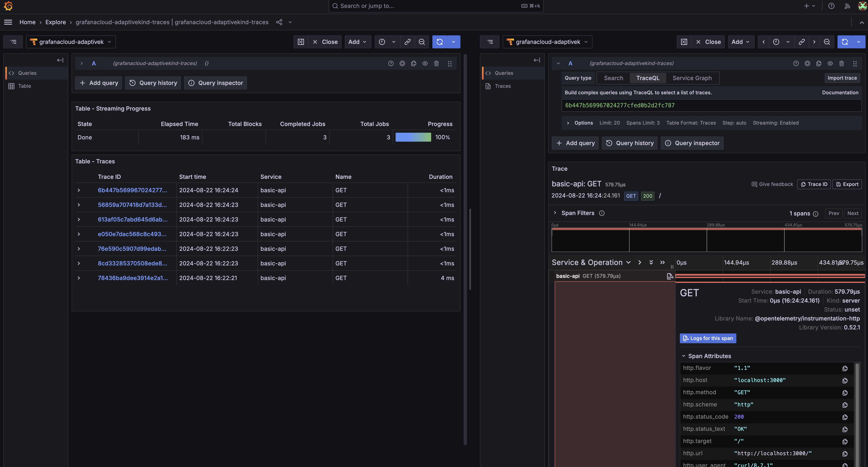Select Service Graph query type

[x=692, y=78]
